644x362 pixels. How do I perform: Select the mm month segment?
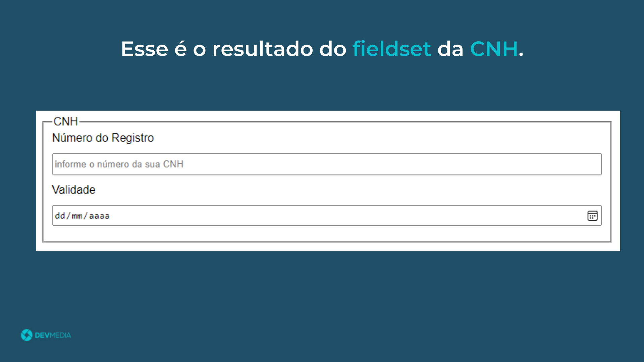pyautogui.click(x=77, y=216)
